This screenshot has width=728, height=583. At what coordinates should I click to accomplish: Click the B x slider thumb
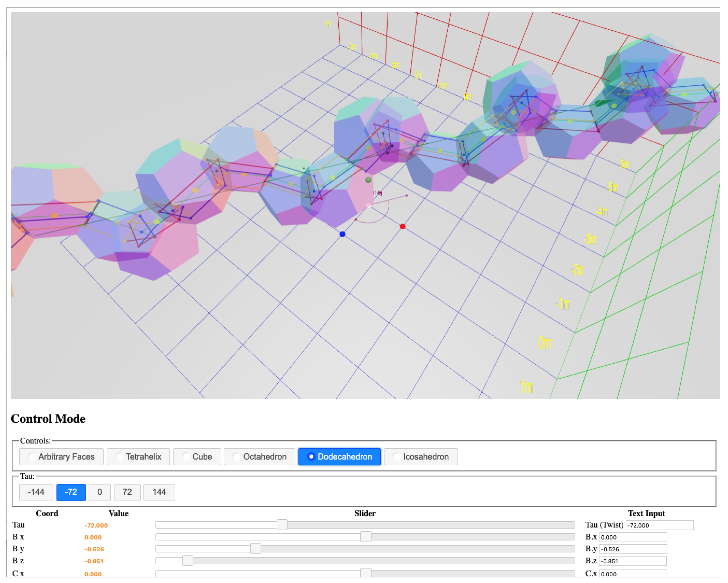365,536
